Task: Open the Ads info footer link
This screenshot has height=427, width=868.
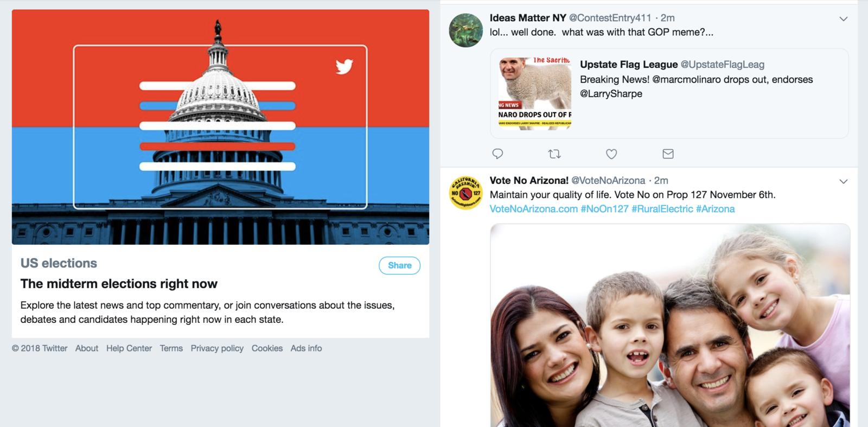Action: point(306,348)
